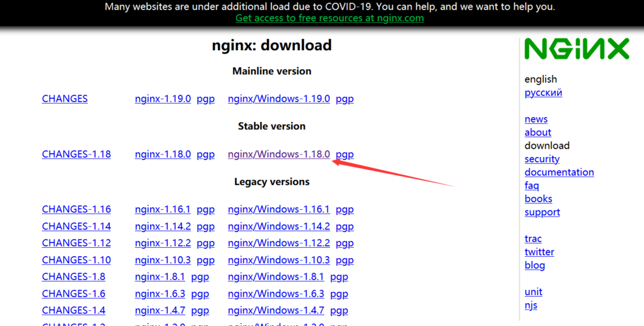Open pgp signature next to nginx-1.18.0
Viewport: 644px width, 326px height.
pyautogui.click(x=206, y=155)
